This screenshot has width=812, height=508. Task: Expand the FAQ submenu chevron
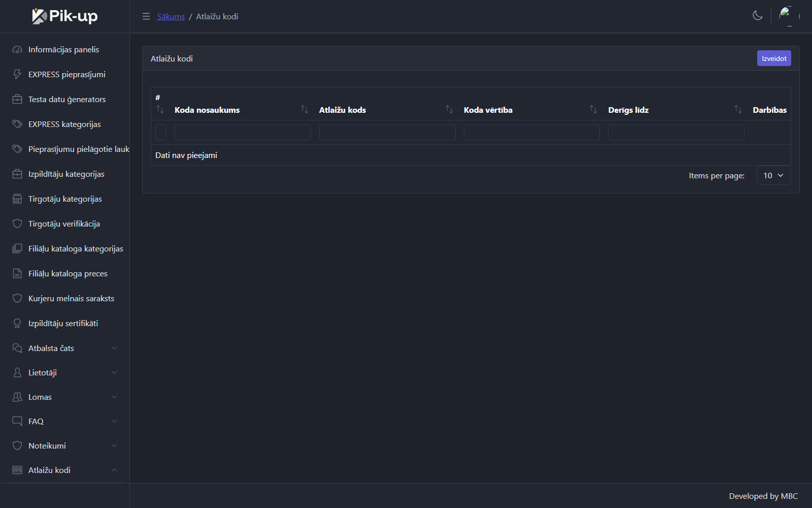pos(114,421)
